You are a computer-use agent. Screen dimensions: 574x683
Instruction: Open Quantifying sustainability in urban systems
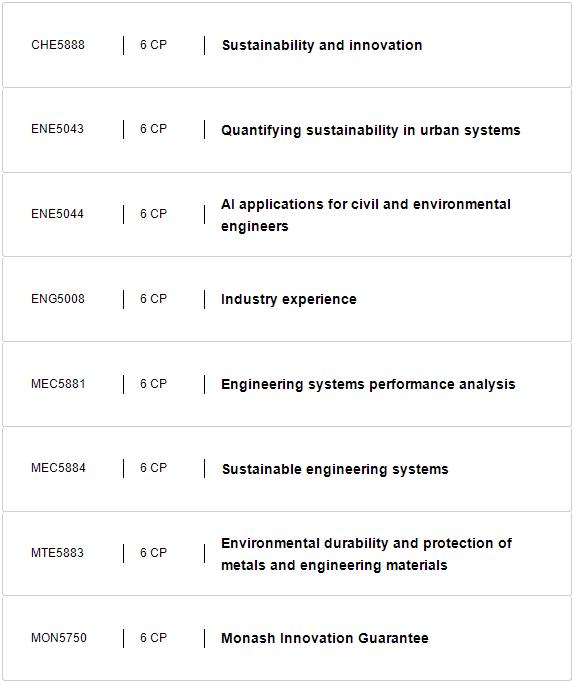coord(371,130)
